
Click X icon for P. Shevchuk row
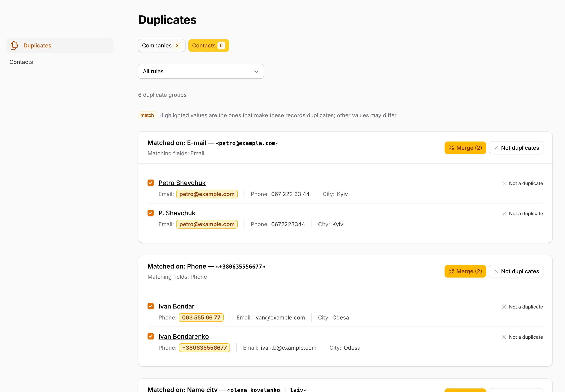pyautogui.click(x=504, y=214)
